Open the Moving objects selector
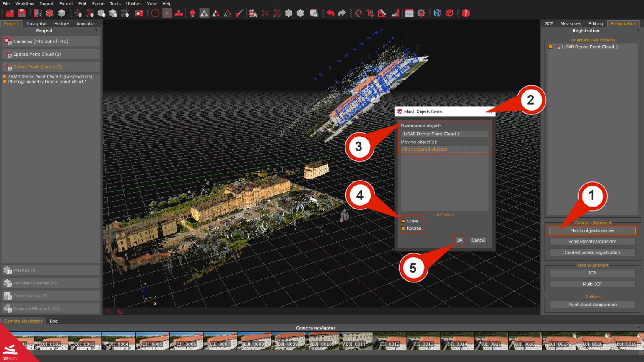The height and width of the screenshot is (362, 644). click(x=444, y=149)
